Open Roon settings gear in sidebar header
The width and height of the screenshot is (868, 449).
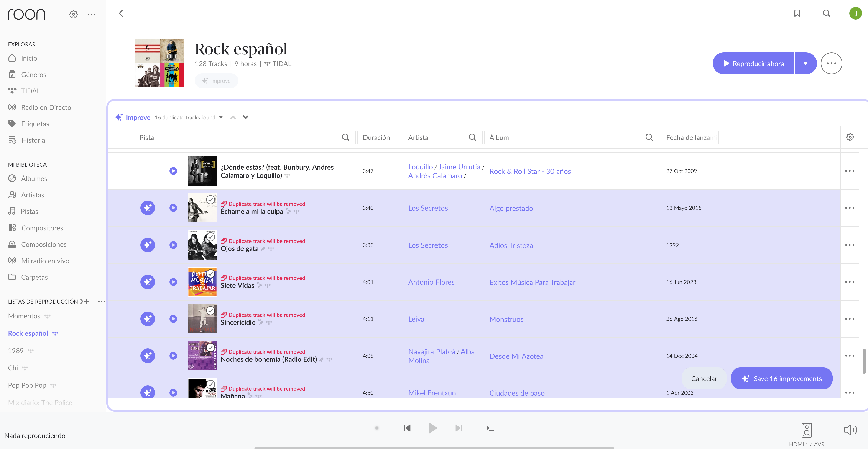click(x=74, y=14)
